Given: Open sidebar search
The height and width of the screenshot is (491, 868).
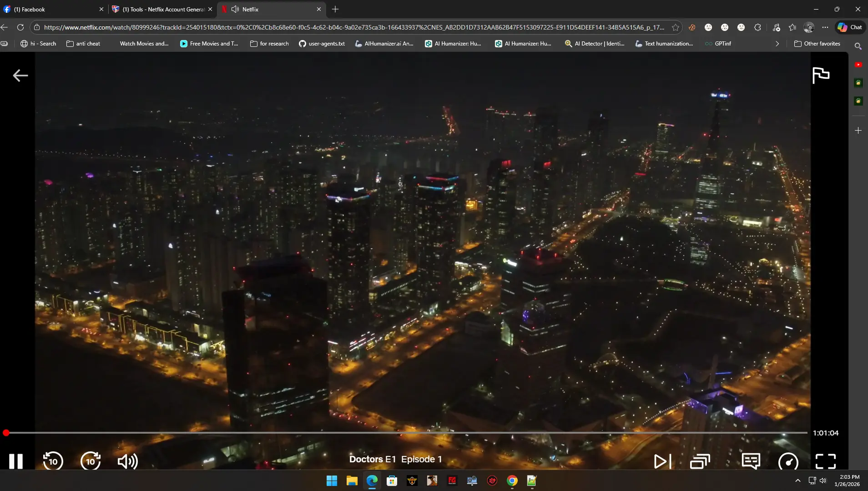Looking at the screenshot, I should coord(858,46).
